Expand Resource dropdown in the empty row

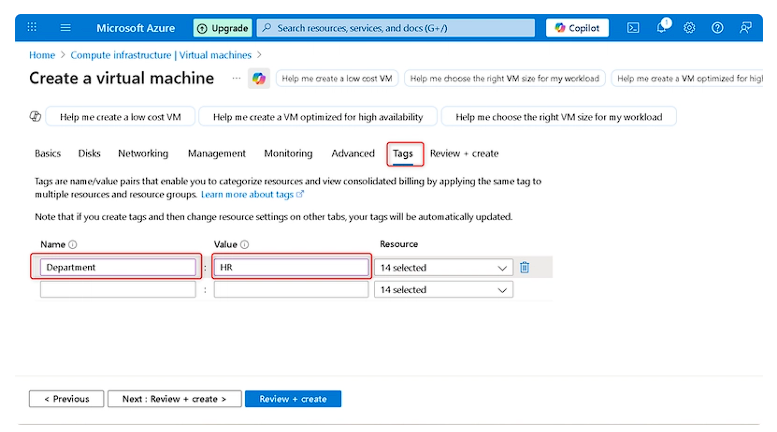tap(444, 290)
